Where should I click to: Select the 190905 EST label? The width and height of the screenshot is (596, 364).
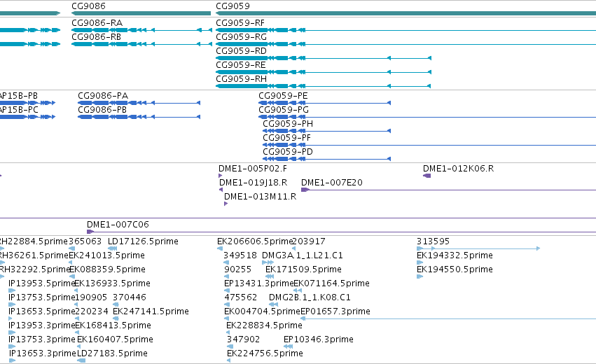92,297
